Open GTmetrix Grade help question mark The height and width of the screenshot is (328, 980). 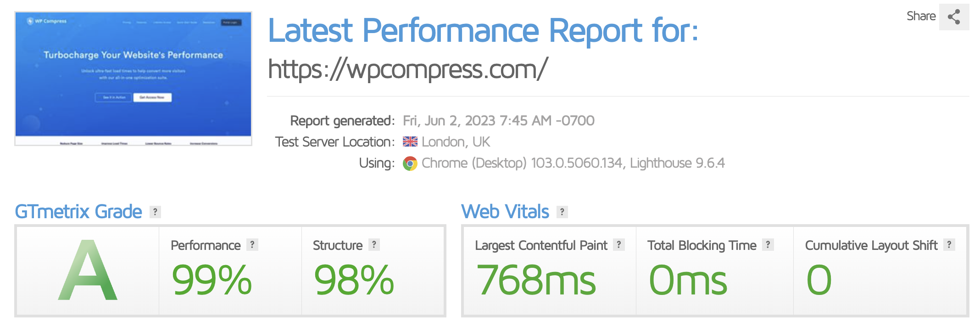click(x=155, y=212)
